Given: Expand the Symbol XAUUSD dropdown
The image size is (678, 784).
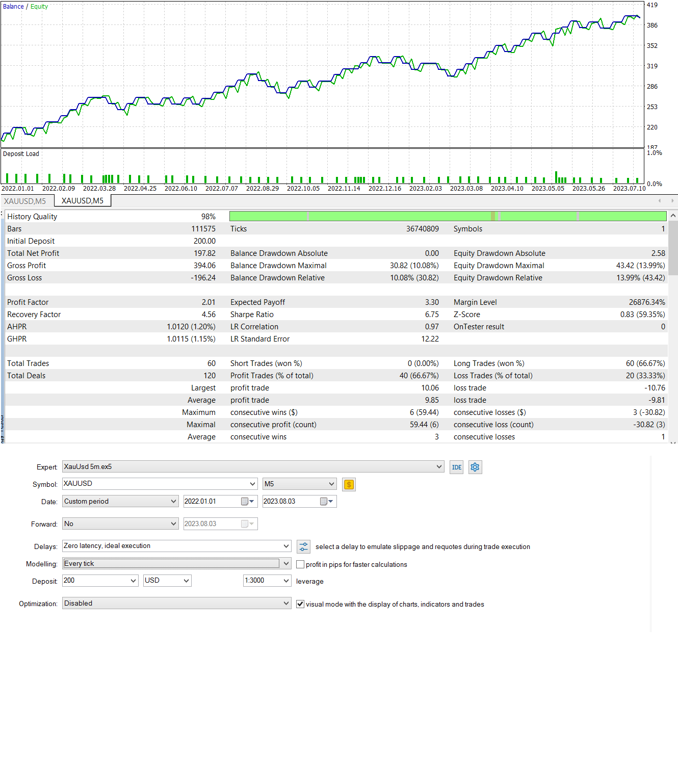Looking at the screenshot, I should point(252,484).
